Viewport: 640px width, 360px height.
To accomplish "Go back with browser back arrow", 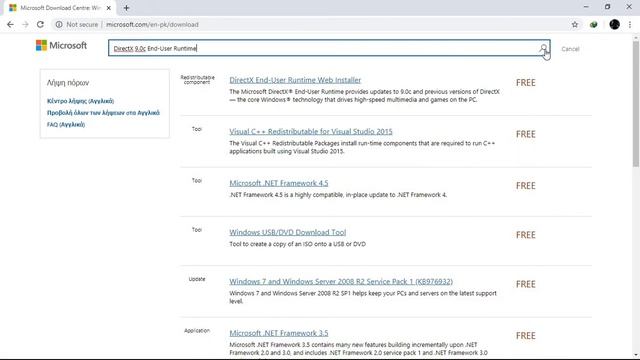I will click(10, 24).
